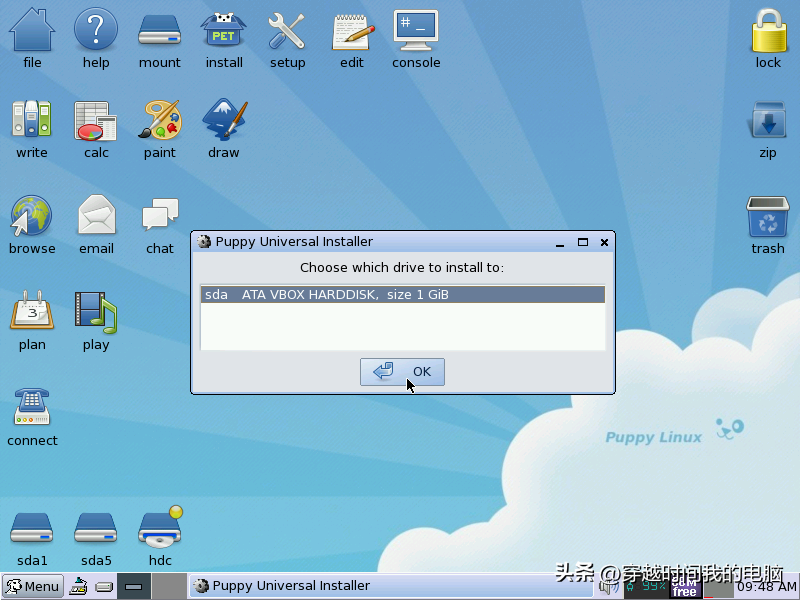The height and width of the screenshot is (600, 800).
Task: Switch to the second virtual desktop
Action: (x=169, y=586)
